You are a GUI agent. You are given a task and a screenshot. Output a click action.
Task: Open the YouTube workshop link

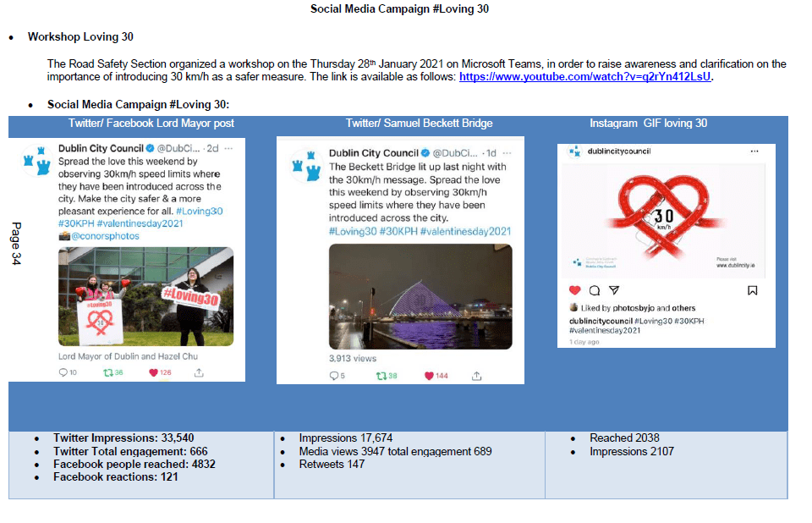click(585, 77)
